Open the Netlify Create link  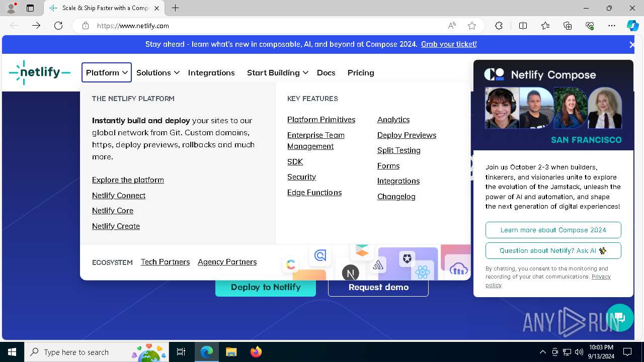pos(116,226)
